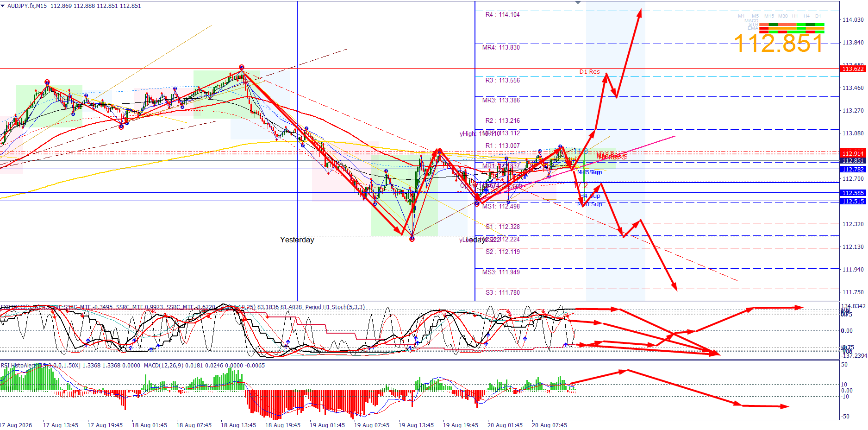The image size is (868, 430).
Task: Click the 19 Aug 07:45 time axis label
Action: pyautogui.click(x=371, y=425)
